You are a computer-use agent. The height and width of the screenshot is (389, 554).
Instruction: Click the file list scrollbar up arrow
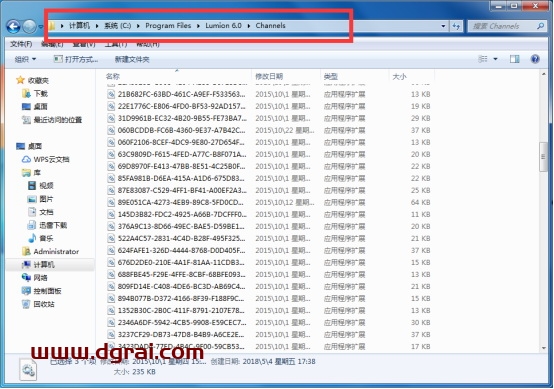pos(543,73)
